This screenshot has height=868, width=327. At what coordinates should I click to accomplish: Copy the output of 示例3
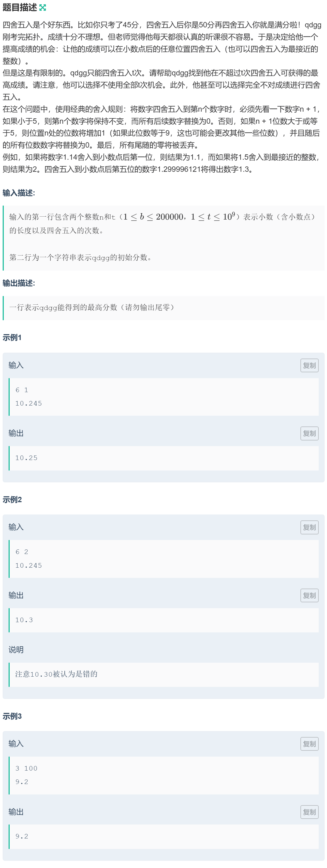tap(310, 812)
